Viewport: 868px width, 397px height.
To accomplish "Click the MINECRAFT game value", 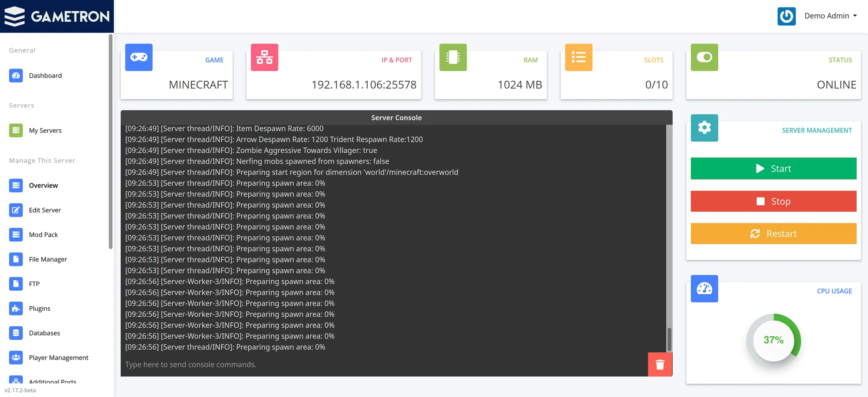I will (198, 85).
